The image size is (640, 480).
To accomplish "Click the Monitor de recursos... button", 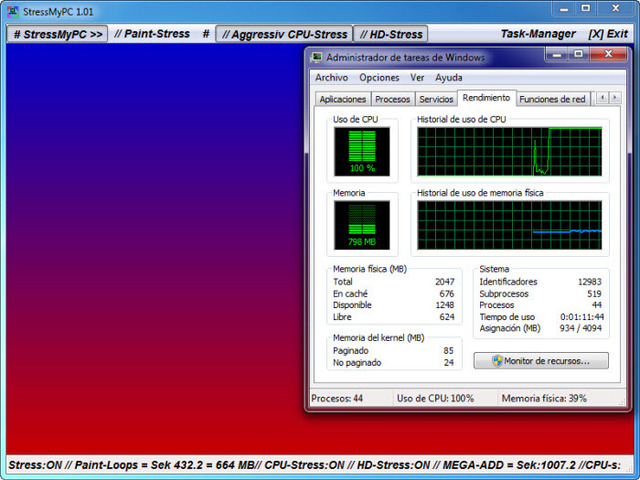I will [541, 361].
